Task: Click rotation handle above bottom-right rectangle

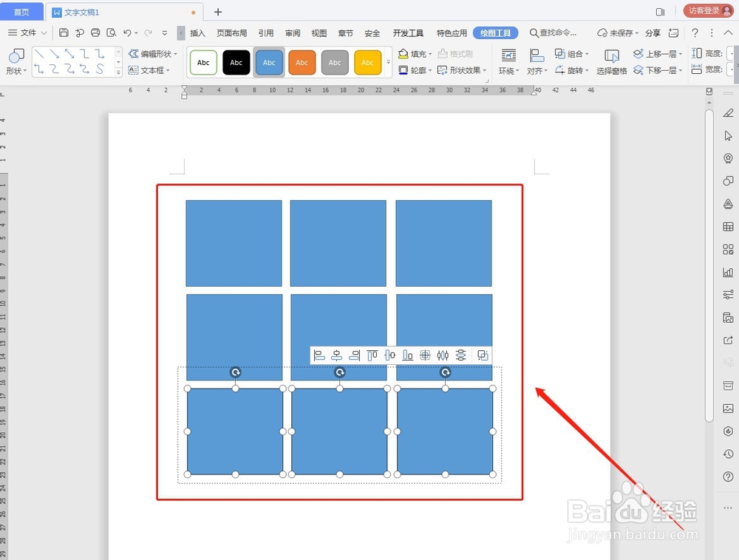Action: [446, 372]
